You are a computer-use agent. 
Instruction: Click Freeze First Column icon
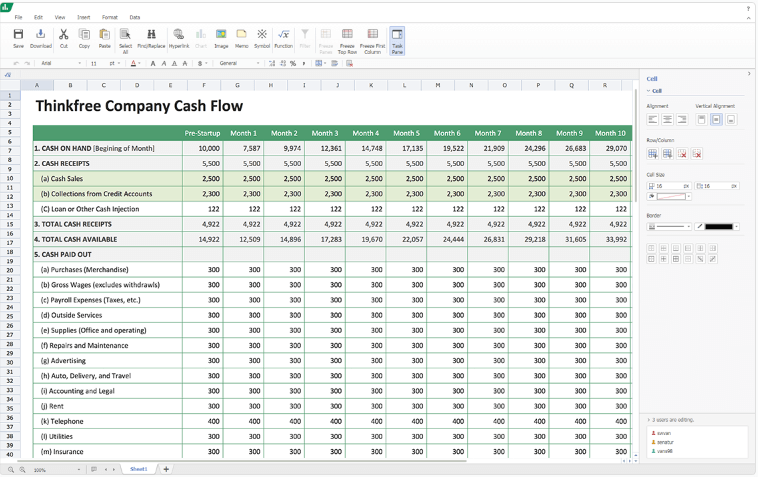click(373, 33)
